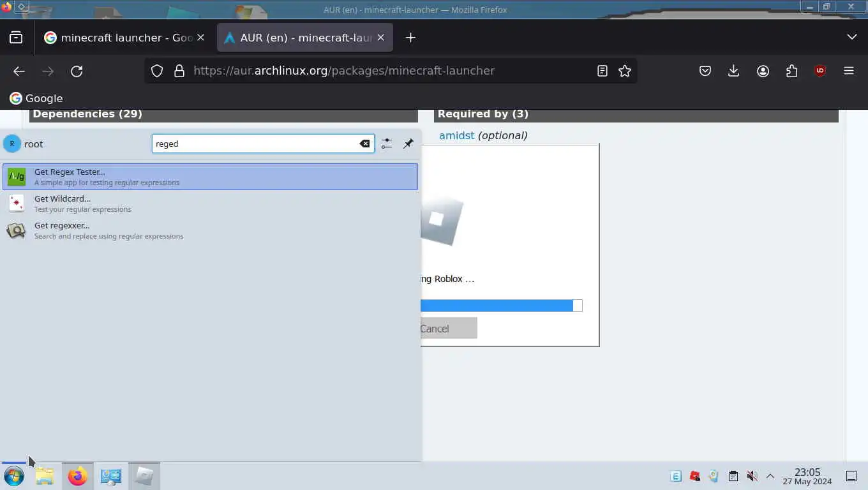
Task: Open the Windows-style start menu button
Action: [14, 476]
